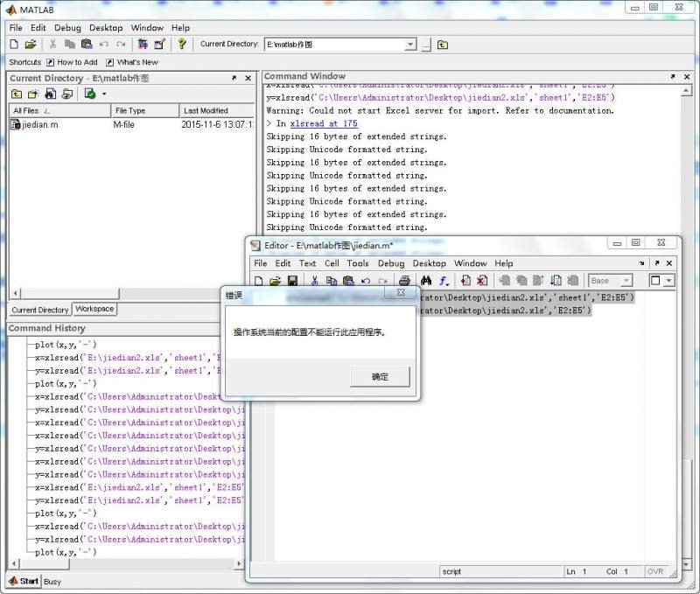700x594 pixels.
Task: Sort files by Last Modified column header
Action: tap(206, 111)
